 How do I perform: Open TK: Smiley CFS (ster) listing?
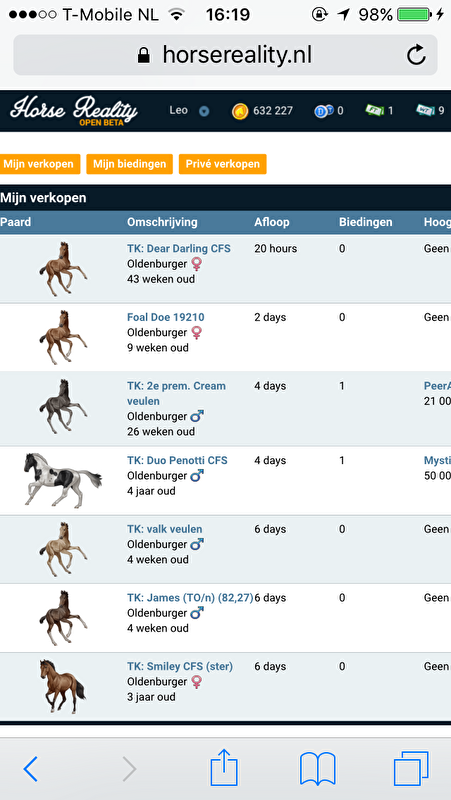(180, 666)
